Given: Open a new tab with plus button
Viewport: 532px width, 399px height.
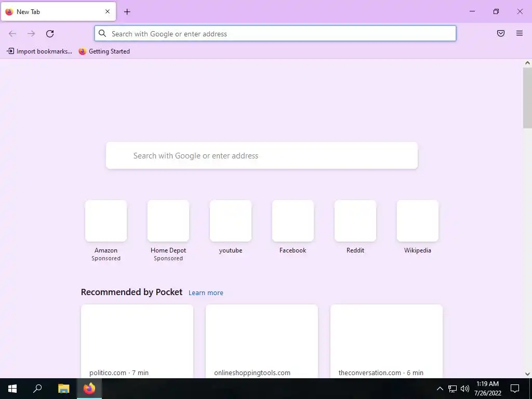Looking at the screenshot, I should pyautogui.click(x=127, y=12).
